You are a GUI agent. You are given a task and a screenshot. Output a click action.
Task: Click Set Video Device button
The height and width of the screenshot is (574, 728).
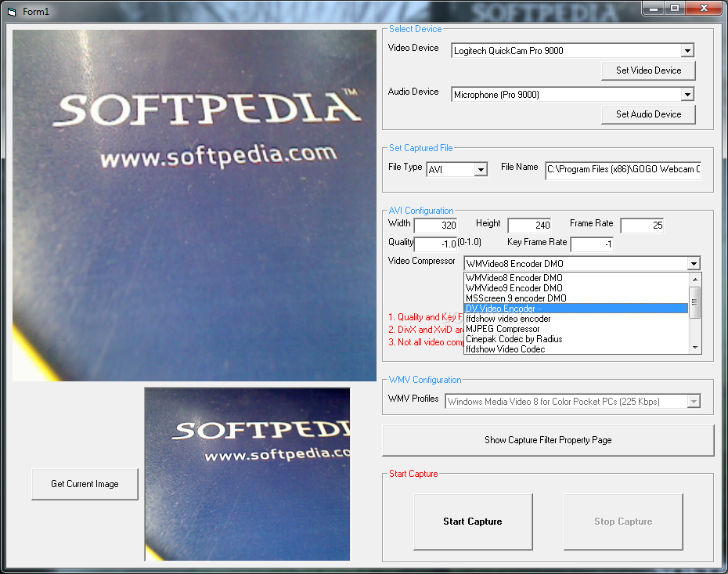(x=648, y=70)
